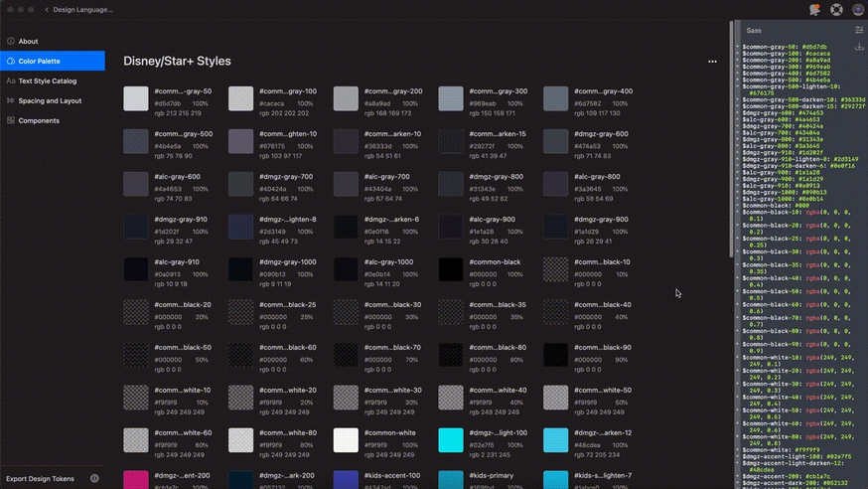This screenshot has width=868, height=489.
Task: Pick the #alc-gray-910 swatch
Action: (136, 269)
